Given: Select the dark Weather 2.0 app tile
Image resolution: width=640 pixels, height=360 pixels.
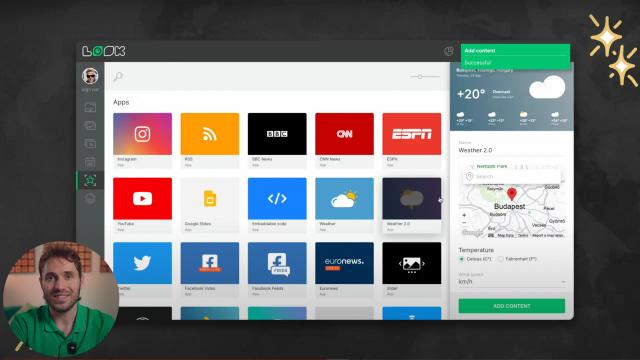Looking at the screenshot, I should [x=412, y=205].
